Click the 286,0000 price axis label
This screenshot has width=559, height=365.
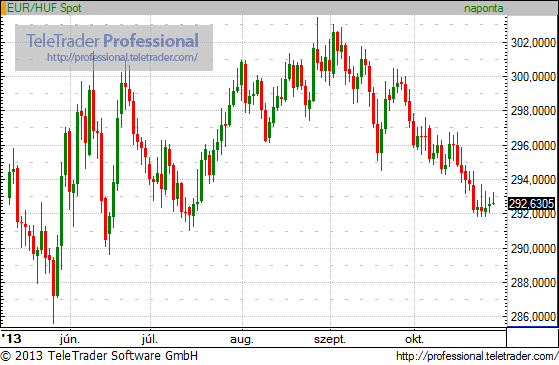[533, 317]
